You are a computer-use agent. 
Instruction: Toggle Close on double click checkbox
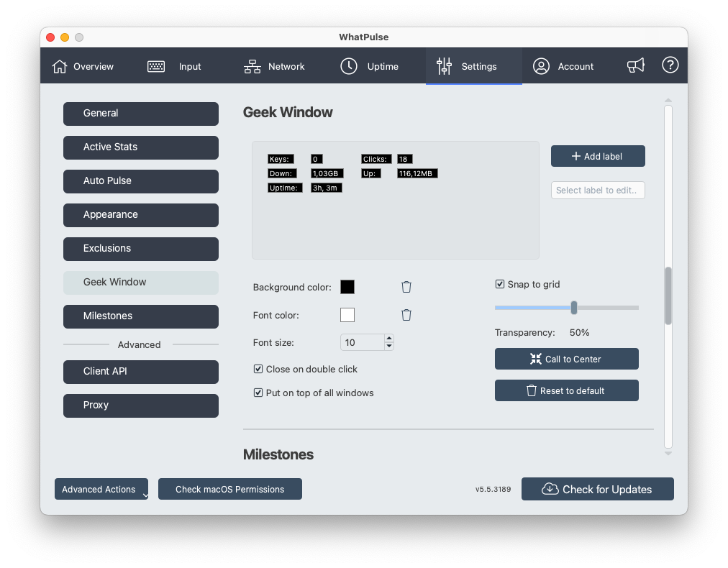pos(258,369)
